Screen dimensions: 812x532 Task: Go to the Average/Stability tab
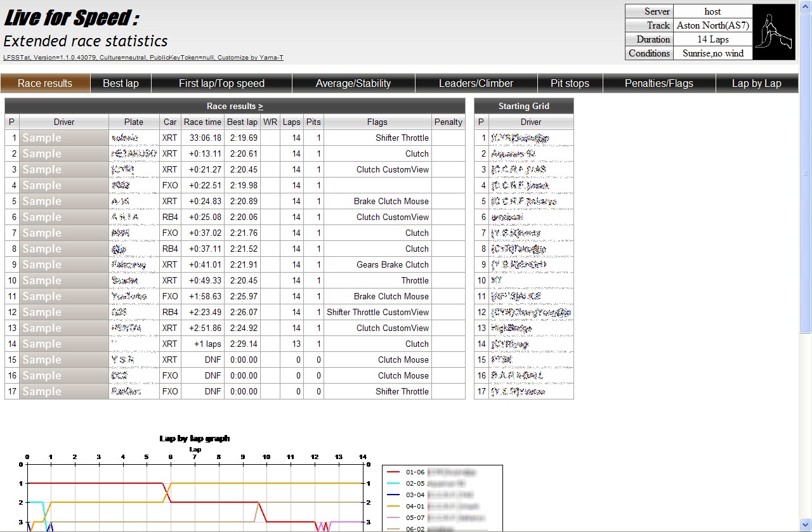pyautogui.click(x=353, y=83)
